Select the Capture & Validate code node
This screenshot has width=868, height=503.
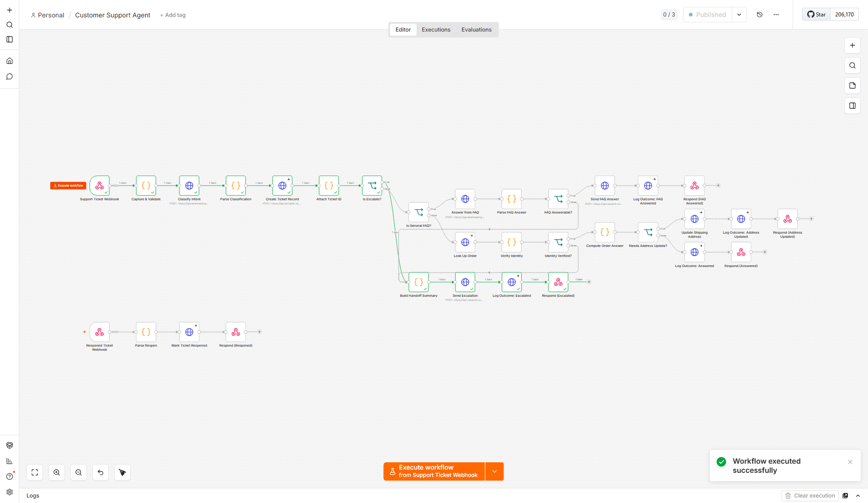click(x=146, y=186)
